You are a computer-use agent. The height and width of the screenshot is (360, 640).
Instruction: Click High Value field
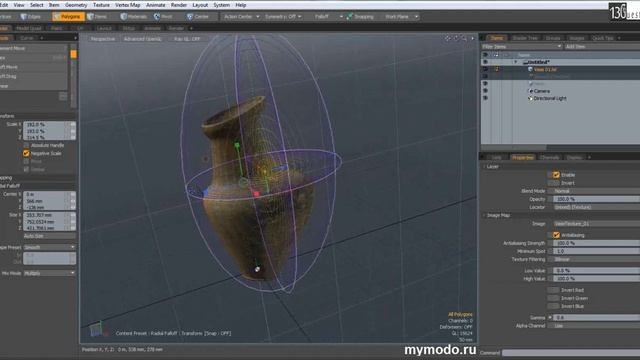point(596,278)
